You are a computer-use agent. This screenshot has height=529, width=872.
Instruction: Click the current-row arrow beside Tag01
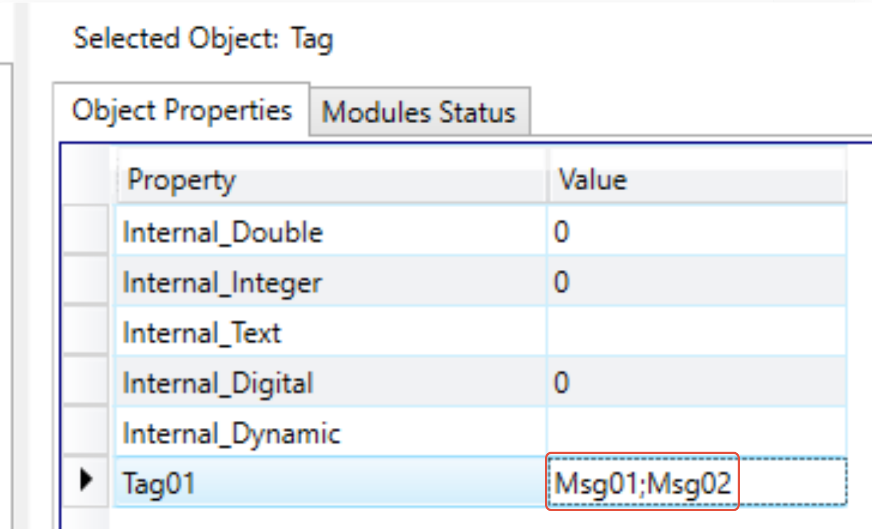coord(88,483)
